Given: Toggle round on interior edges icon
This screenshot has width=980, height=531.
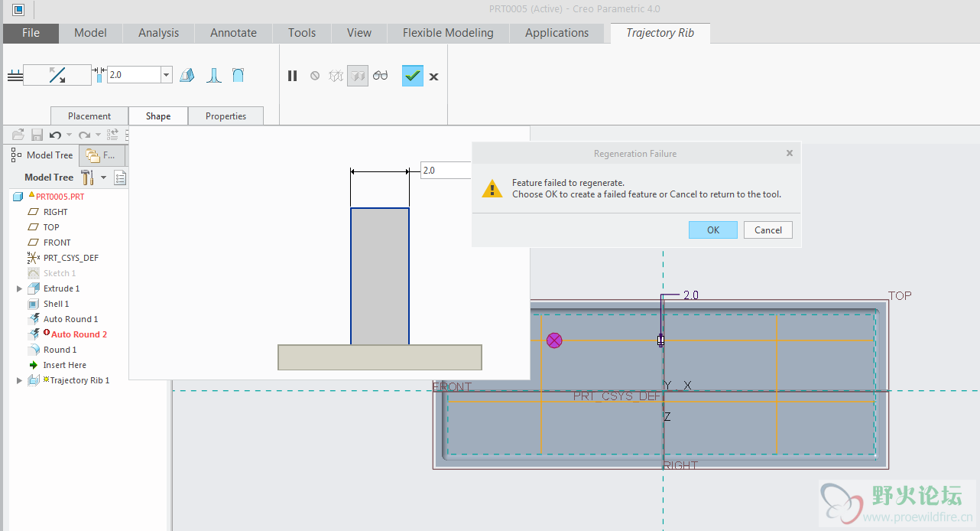Looking at the screenshot, I should coord(214,75).
